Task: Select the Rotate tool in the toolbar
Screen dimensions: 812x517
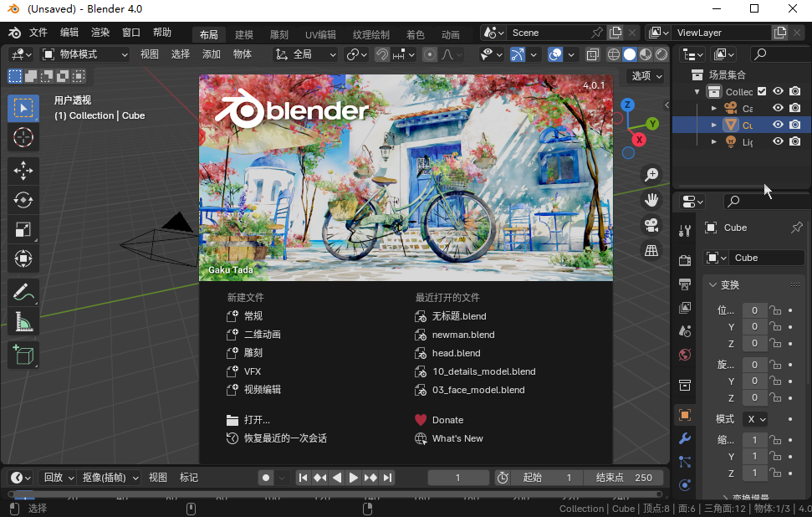Action: [23, 200]
